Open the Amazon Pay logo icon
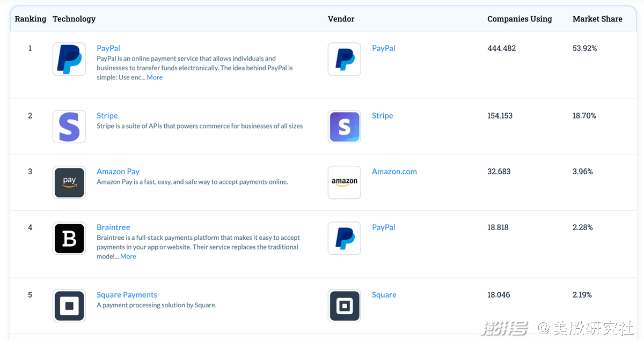This screenshot has width=644, height=340. [69, 182]
